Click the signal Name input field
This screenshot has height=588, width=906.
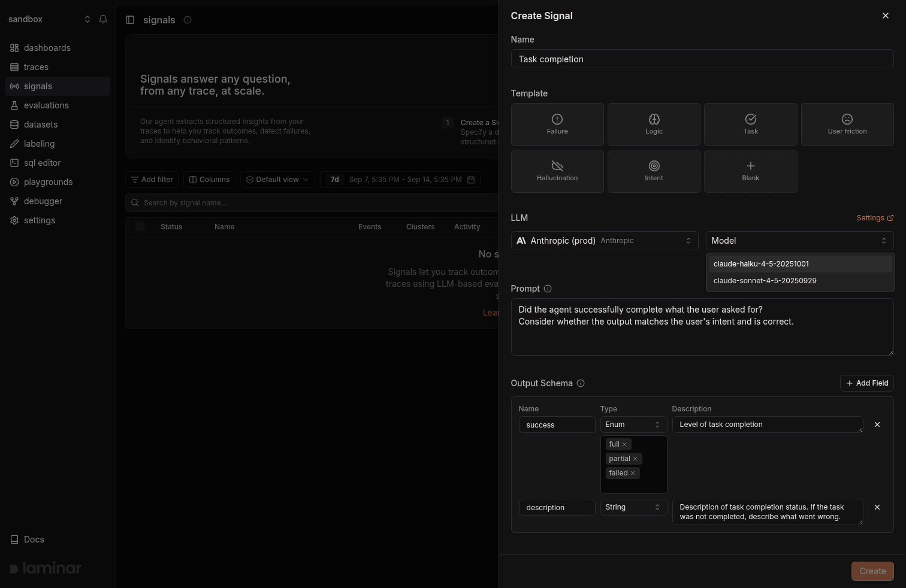point(702,59)
